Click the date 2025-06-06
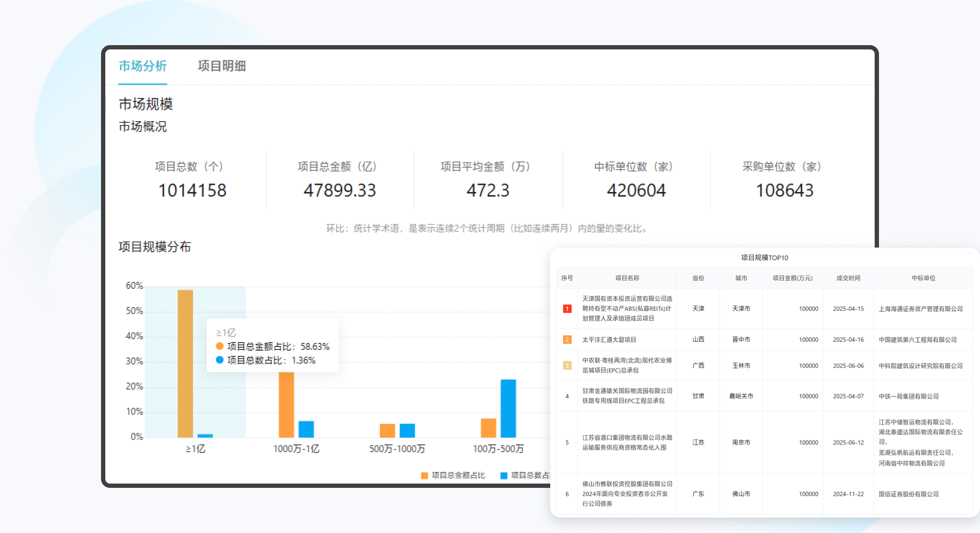This screenshot has width=980, height=533. [x=848, y=366]
